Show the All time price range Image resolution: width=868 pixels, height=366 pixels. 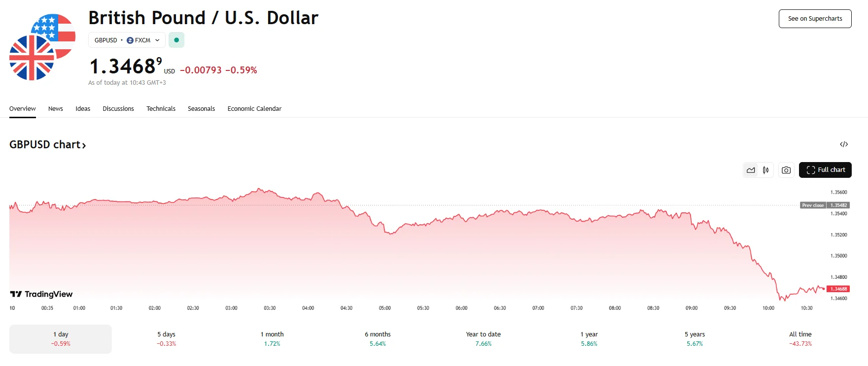coord(800,338)
